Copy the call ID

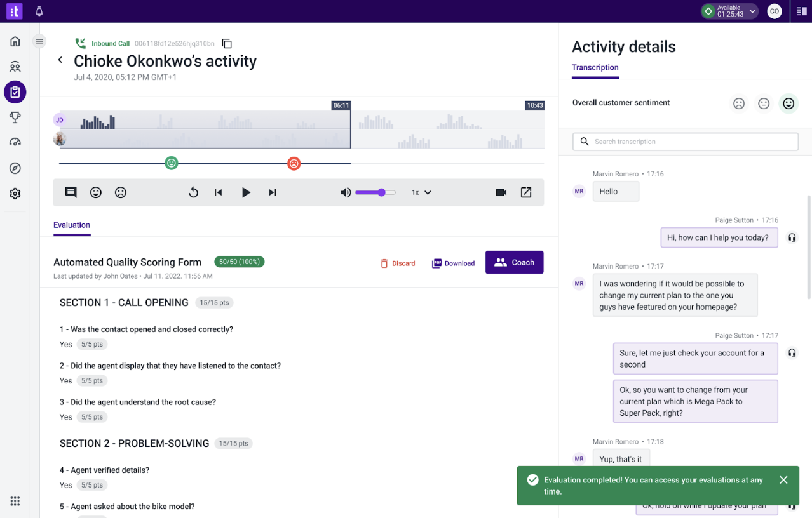(x=227, y=44)
